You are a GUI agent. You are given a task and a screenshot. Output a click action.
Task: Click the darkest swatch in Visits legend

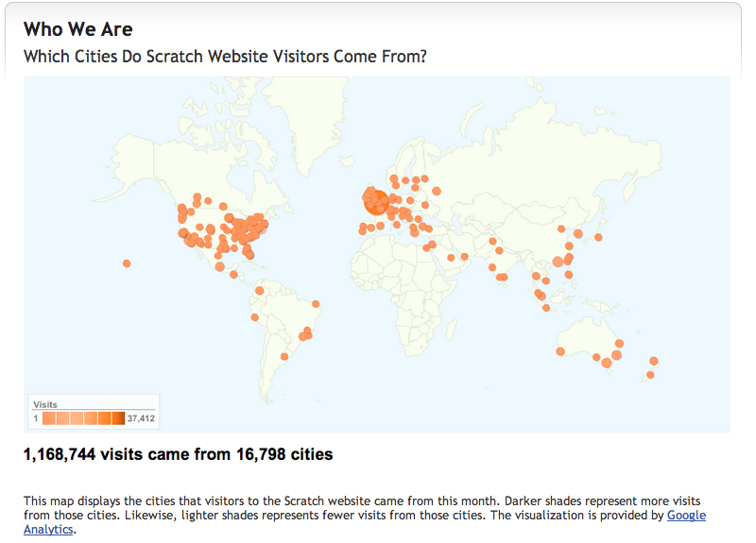pyautogui.click(x=118, y=417)
